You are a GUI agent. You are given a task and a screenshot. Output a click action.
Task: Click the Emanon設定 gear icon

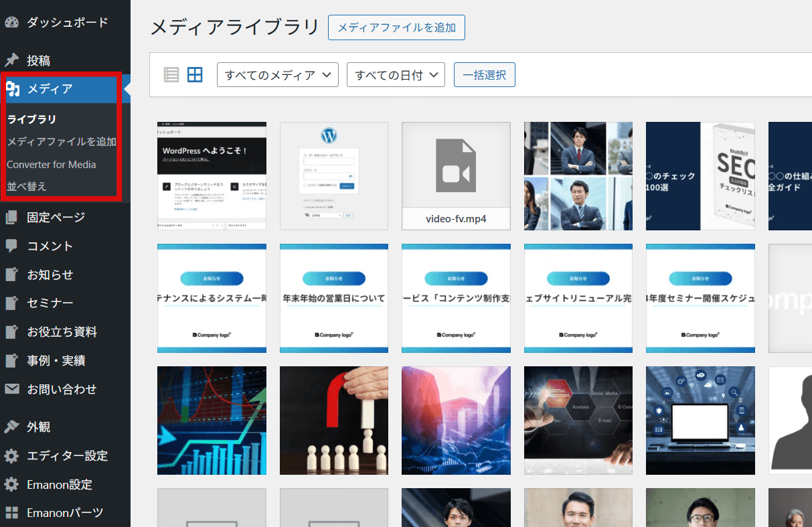click(11, 484)
